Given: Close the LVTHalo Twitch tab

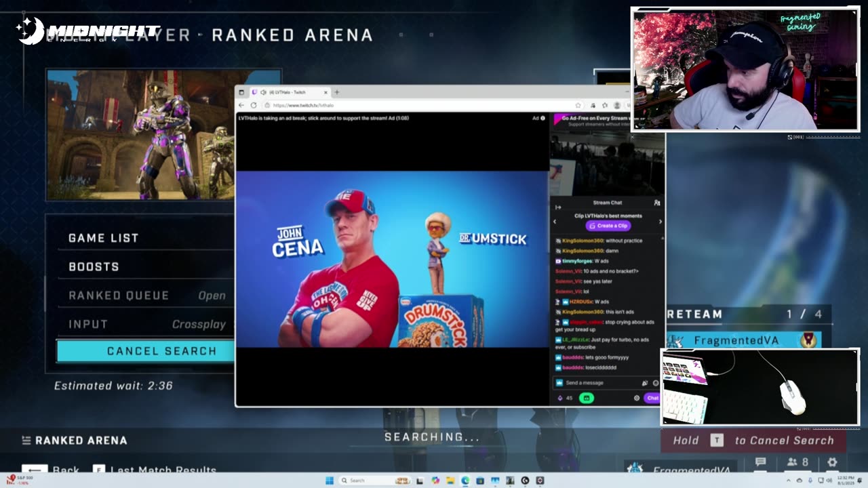Looking at the screenshot, I should [x=325, y=92].
